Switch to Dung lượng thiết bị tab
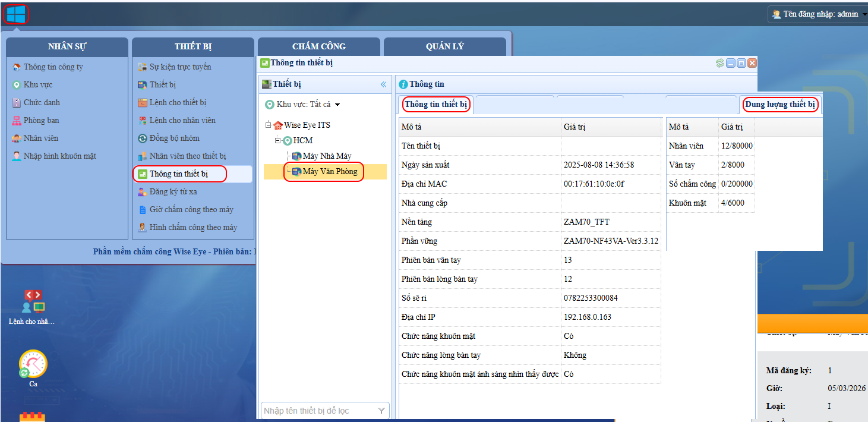The width and height of the screenshot is (868, 422). [779, 105]
